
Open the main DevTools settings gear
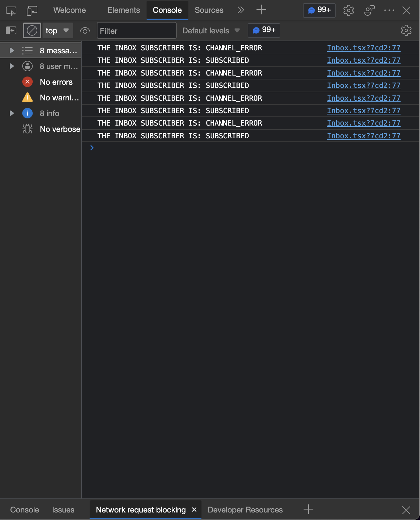click(348, 10)
